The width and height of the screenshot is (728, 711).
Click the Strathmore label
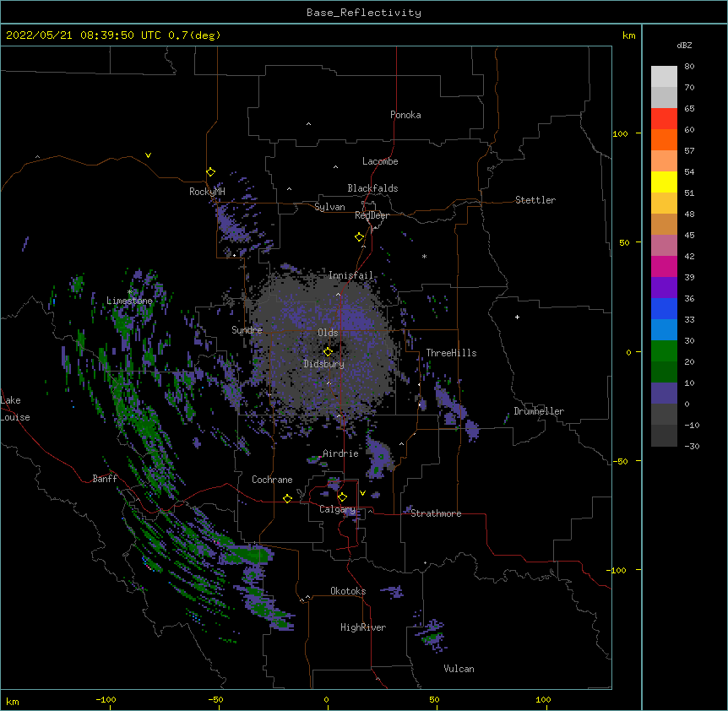tap(436, 513)
